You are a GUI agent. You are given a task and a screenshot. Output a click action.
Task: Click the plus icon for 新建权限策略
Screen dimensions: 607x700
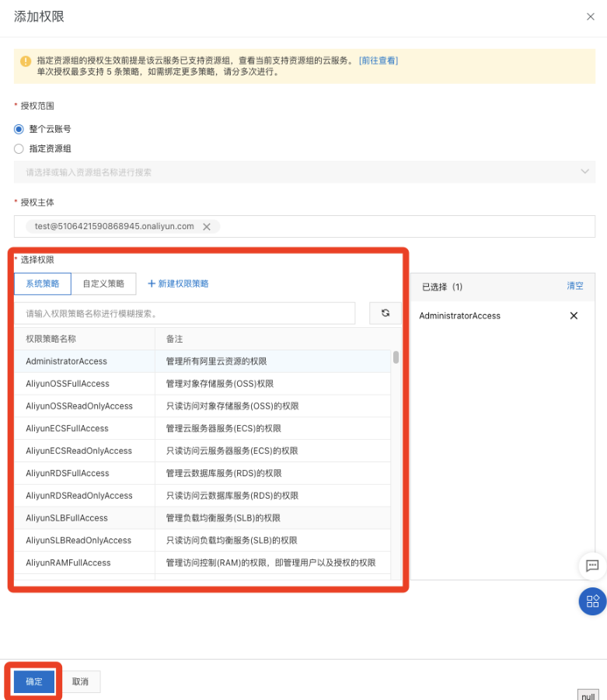152,284
